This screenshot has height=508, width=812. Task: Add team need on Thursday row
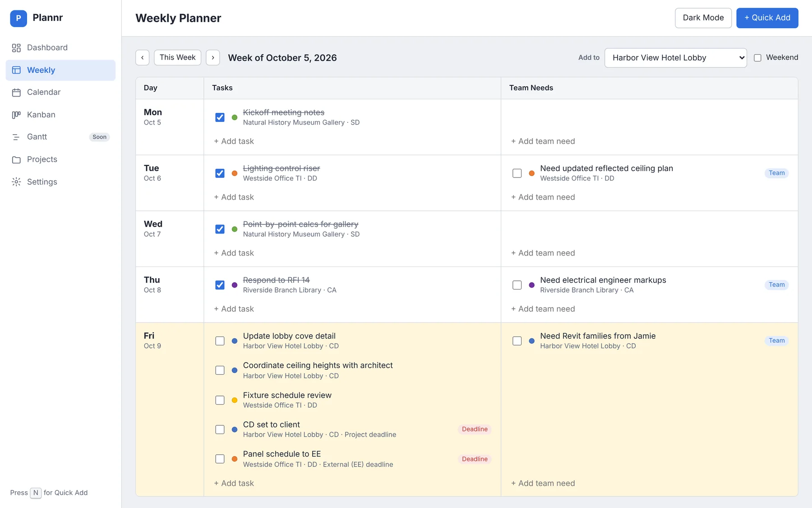(x=543, y=309)
